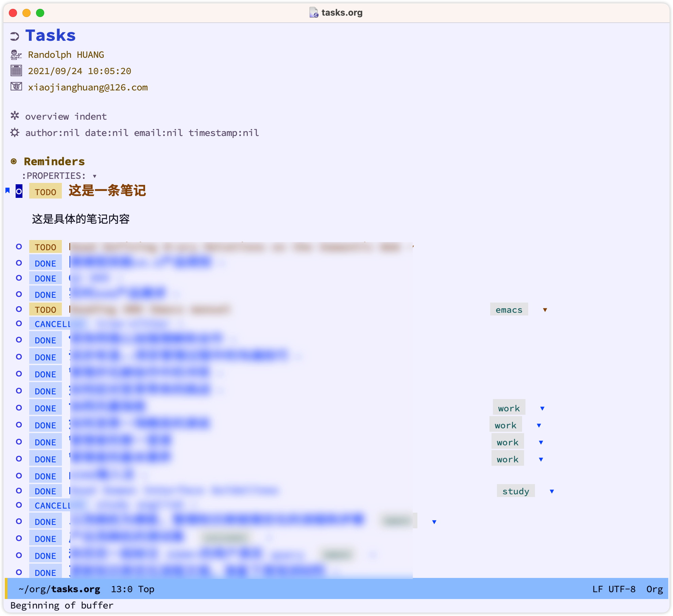Click the curved arrow icon beside Tasks title
The height and width of the screenshot is (616, 673).
tap(15, 36)
